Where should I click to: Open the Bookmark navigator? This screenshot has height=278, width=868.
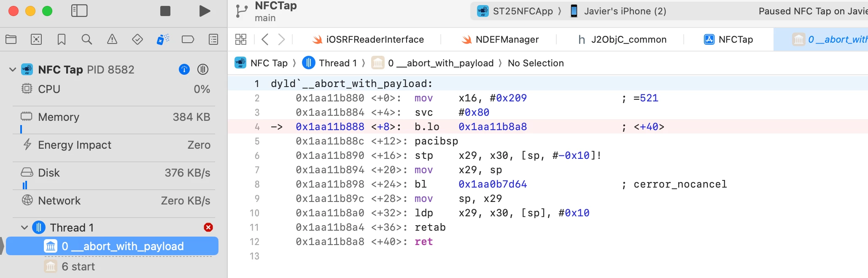click(62, 40)
